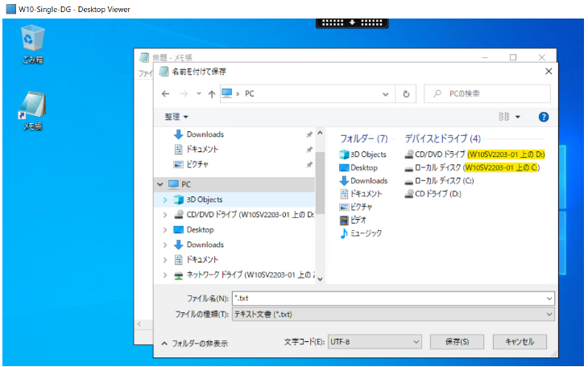Open the ファイル名 dropdown arrow

(549, 299)
